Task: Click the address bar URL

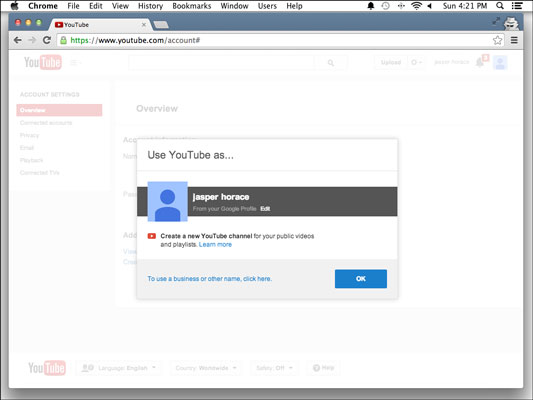Action: [135, 40]
